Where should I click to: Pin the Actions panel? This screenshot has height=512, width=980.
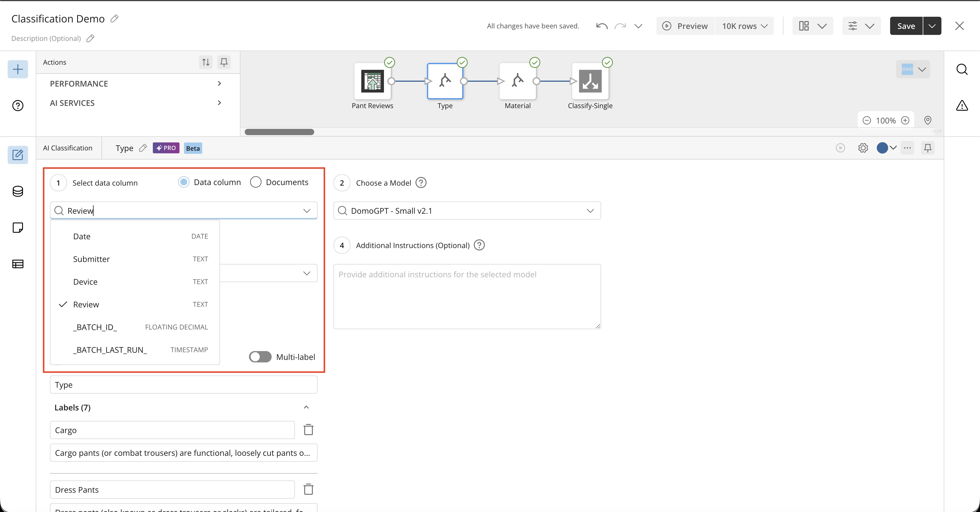click(x=224, y=62)
